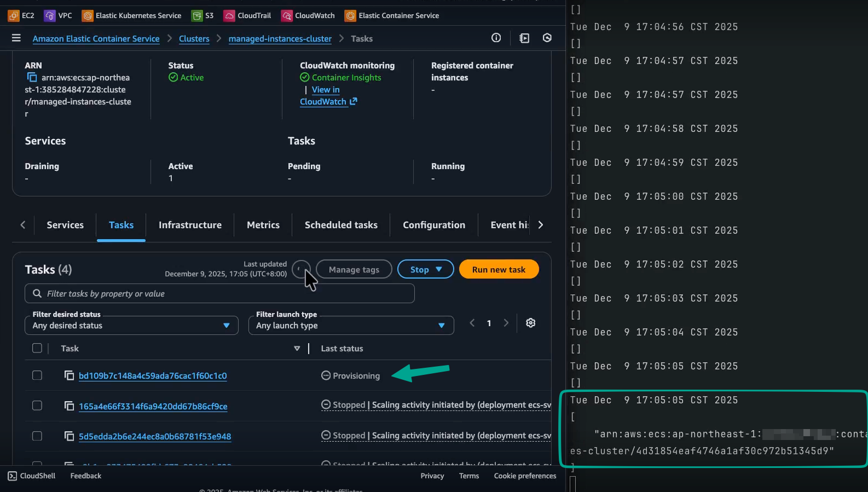Check the box for task bd109b7c148a4c59ada76cac1f60c1c0
868x492 pixels.
coord(37,375)
